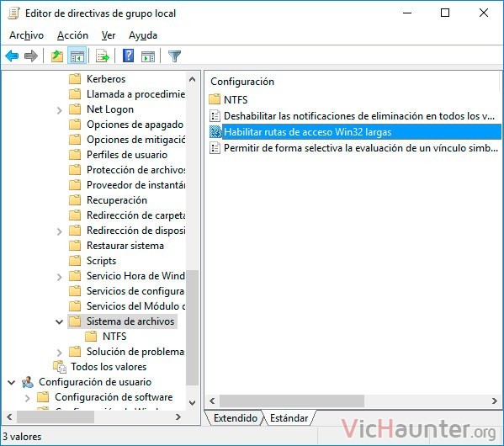504x446 pixels.
Task: Switch to the Estándar tab
Action: tap(289, 418)
